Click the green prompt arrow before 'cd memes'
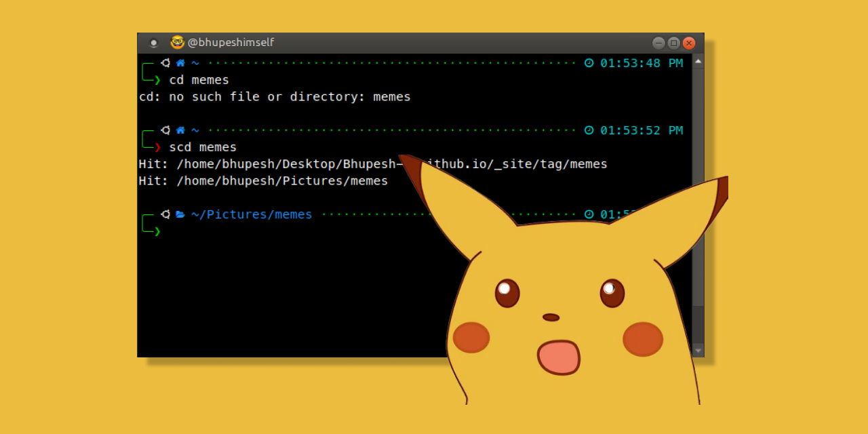This screenshot has height=434, width=868. tap(157, 80)
